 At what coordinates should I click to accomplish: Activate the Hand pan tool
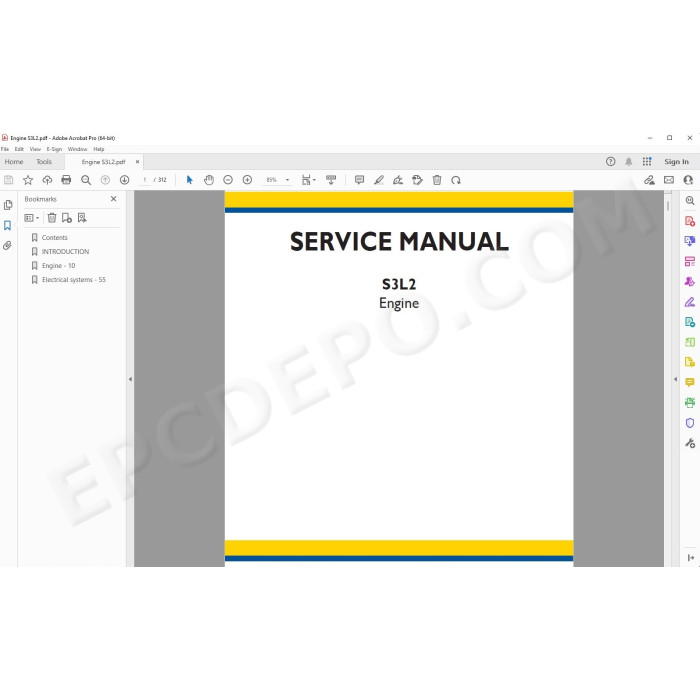pos(208,180)
